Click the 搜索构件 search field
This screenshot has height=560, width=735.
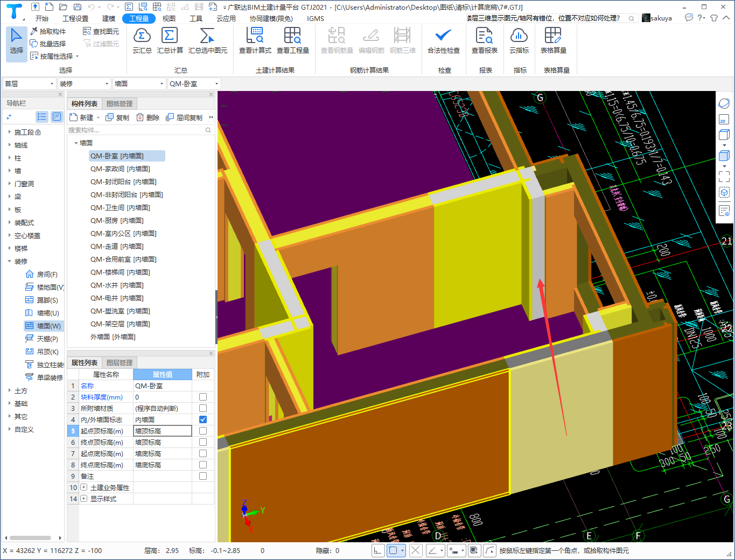coord(140,130)
